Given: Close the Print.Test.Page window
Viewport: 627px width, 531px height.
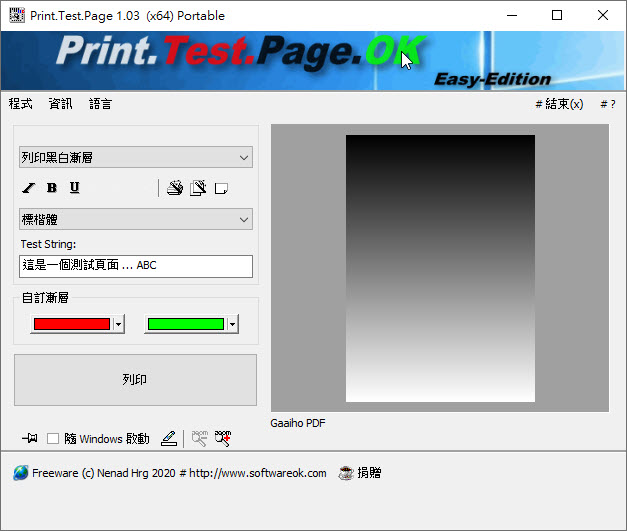Looking at the screenshot, I should [x=603, y=16].
